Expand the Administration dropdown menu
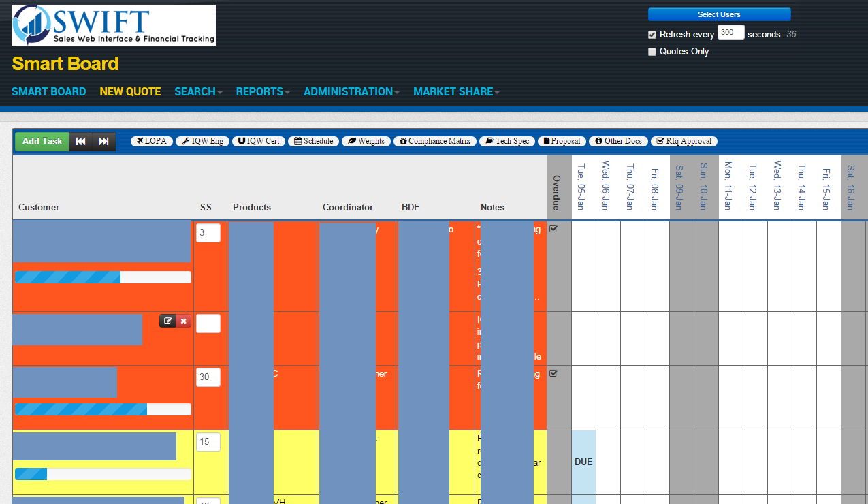The width and height of the screenshot is (868, 504). pyautogui.click(x=351, y=91)
